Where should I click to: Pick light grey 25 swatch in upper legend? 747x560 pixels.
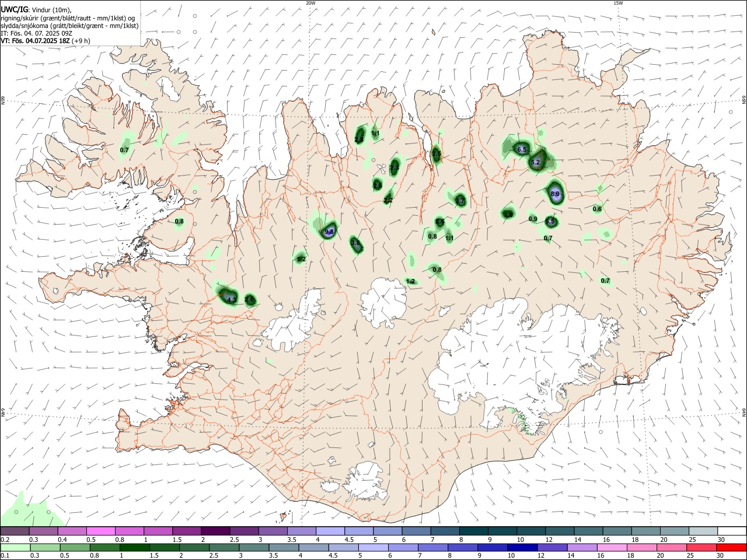[x=703, y=531]
